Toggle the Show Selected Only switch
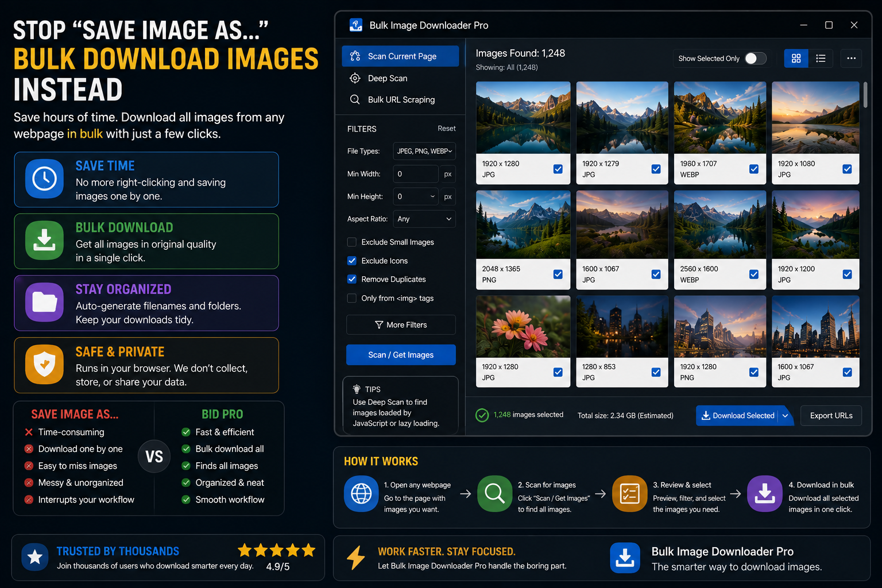This screenshot has width=882, height=588. (755, 59)
